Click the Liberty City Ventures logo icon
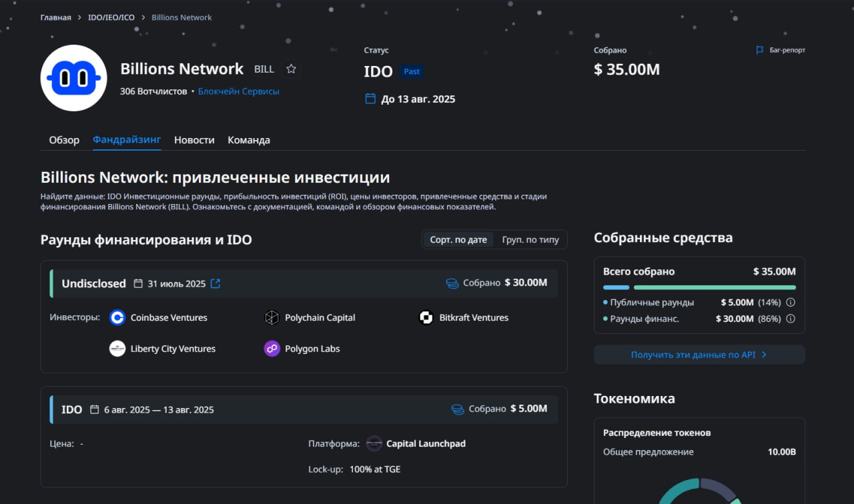The height and width of the screenshot is (504, 854). 117,349
